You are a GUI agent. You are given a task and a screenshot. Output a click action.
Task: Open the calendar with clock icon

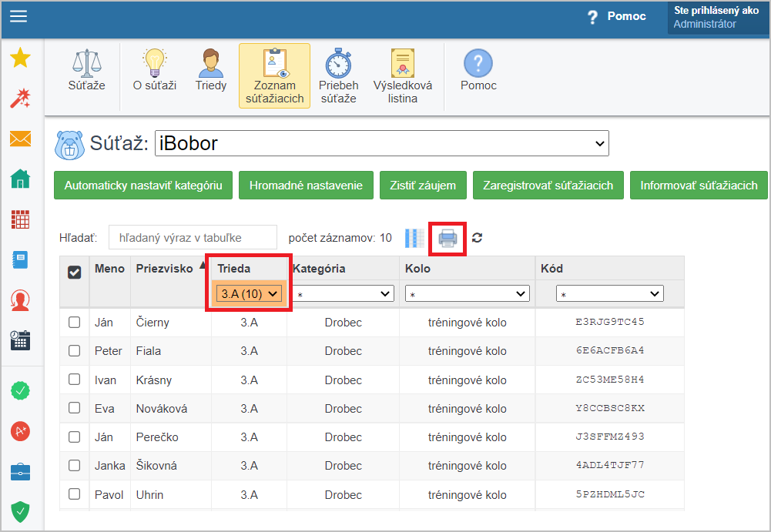point(20,340)
